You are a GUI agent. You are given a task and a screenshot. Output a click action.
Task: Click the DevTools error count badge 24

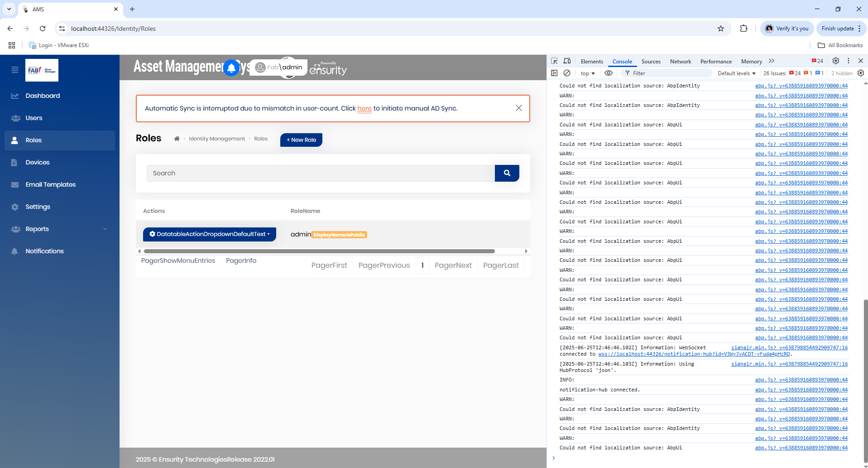[x=818, y=61]
